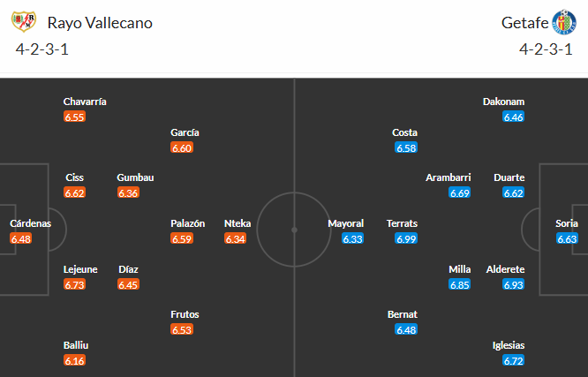Screen dimensions: 588x377
Task: Select Mayoral's 6.33 rating badge
Action: 352,238
